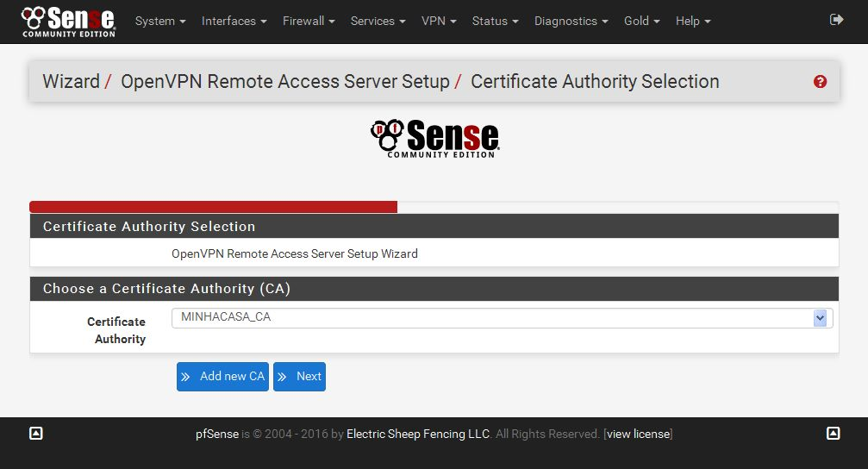Expand the Help dropdown menu

693,21
